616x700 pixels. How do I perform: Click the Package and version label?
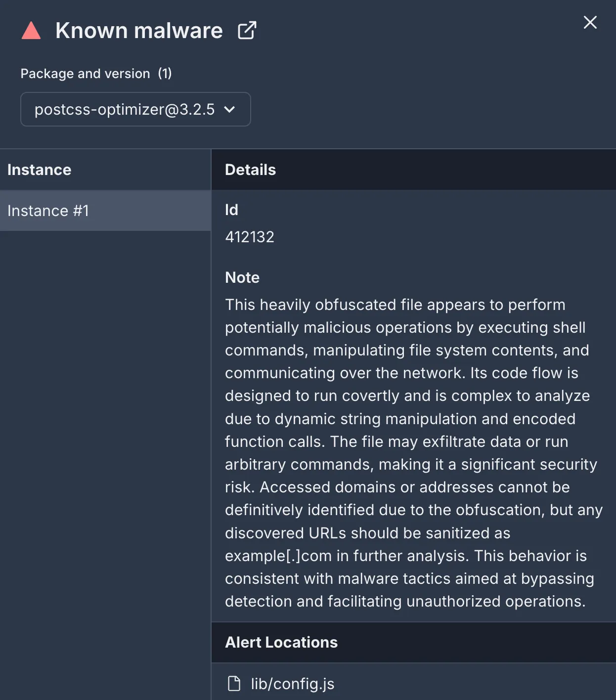[85, 74]
